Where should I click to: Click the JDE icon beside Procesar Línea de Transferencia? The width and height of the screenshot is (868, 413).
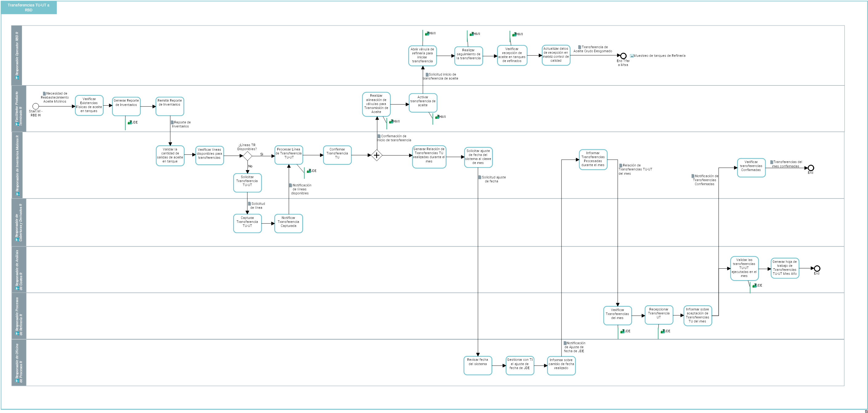click(309, 171)
